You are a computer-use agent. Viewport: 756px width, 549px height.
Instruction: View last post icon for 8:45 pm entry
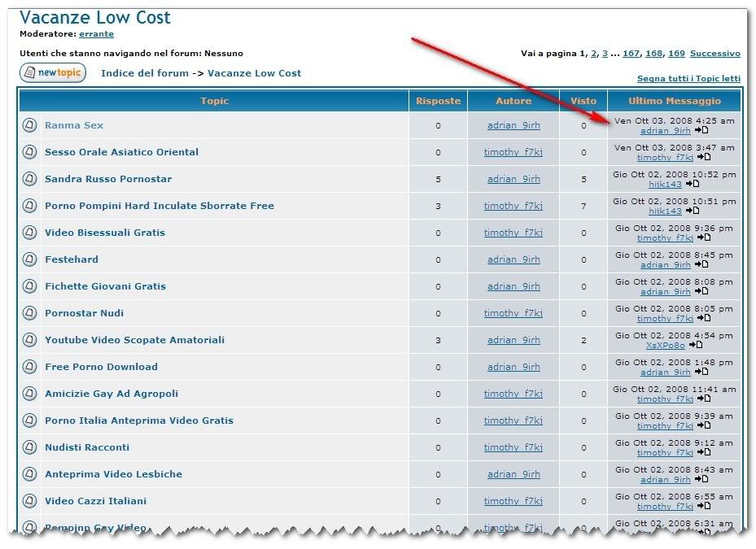tap(702, 264)
